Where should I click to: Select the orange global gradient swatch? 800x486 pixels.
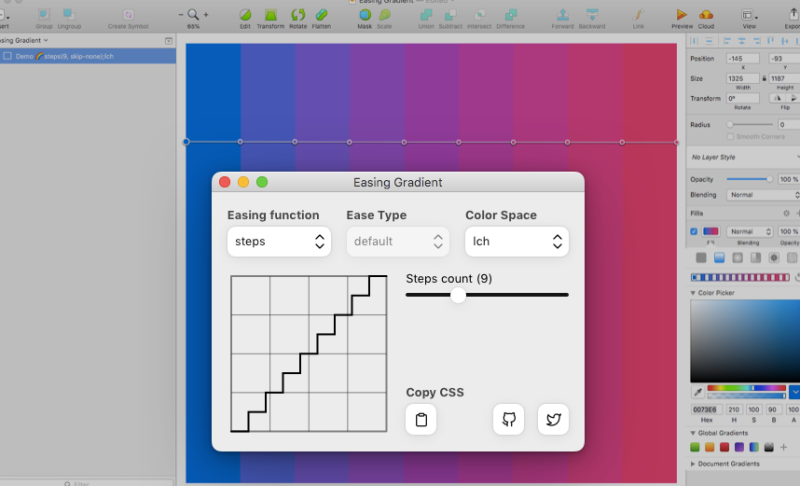(x=710, y=447)
